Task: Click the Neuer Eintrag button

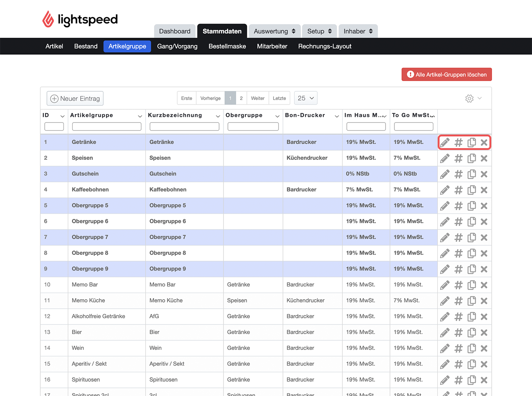Action: coord(75,99)
